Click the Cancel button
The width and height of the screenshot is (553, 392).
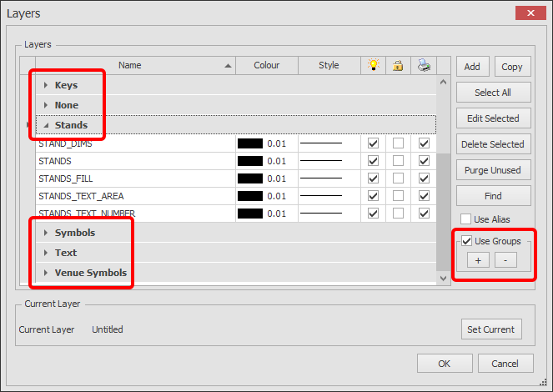click(x=505, y=364)
